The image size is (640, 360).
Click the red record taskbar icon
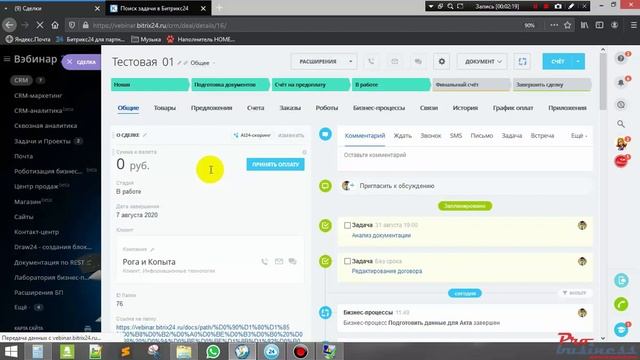click(300, 351)
